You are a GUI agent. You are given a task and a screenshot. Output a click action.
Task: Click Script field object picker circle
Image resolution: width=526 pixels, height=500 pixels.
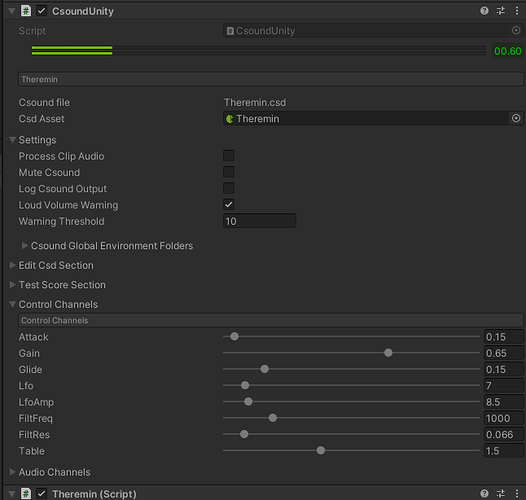[x=516, y=31]
